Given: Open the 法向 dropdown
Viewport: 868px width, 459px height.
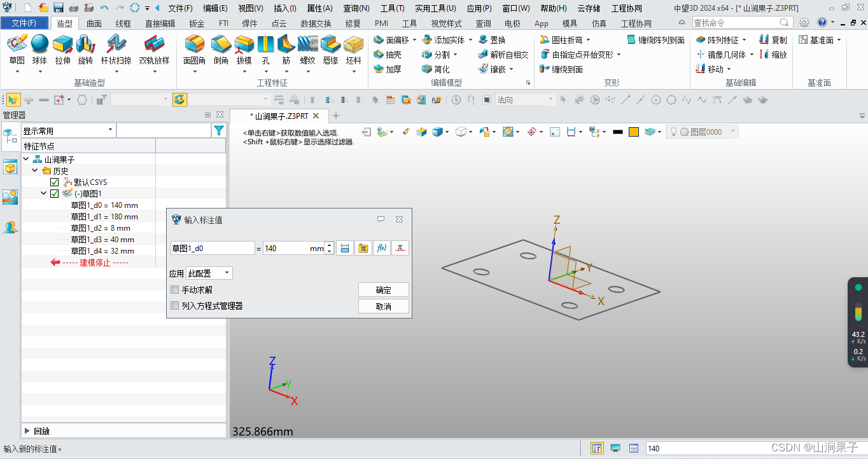Looking at the screenshot, I should [526, 100].
